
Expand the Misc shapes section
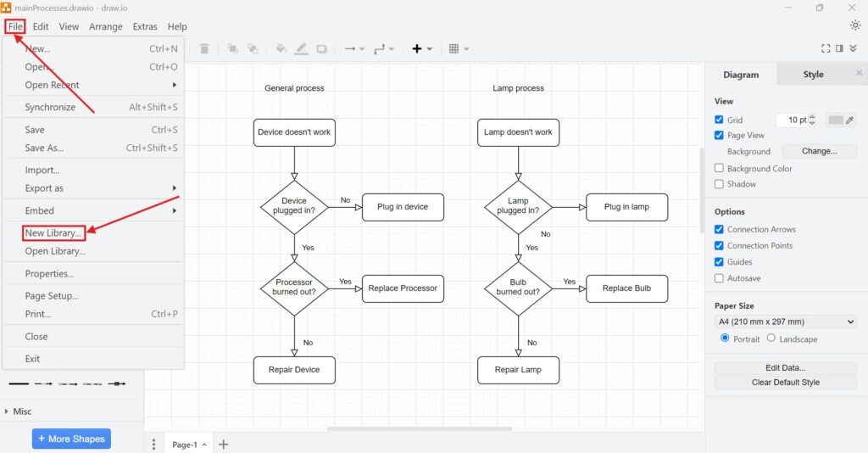(x=22, y=411)
